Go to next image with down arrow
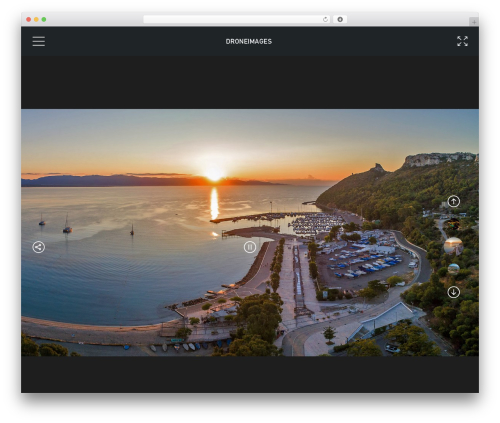Screen dimensions: 500x423 [x=453, y=292]
